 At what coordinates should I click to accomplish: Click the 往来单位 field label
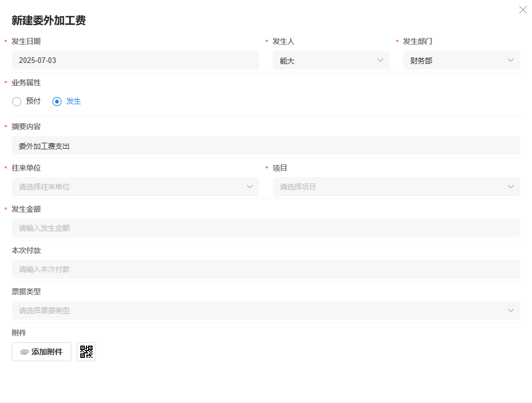(26, 168)
